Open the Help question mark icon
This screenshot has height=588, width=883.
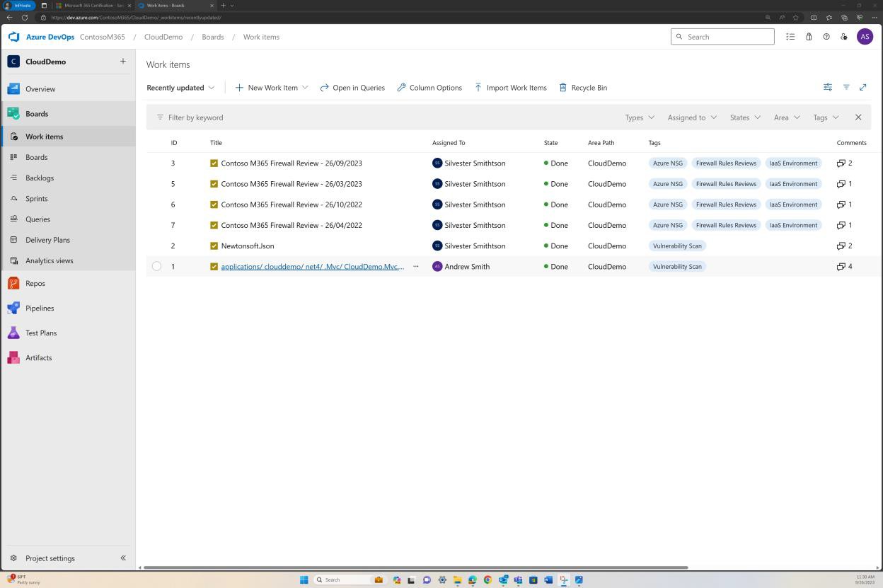[826, 37]
